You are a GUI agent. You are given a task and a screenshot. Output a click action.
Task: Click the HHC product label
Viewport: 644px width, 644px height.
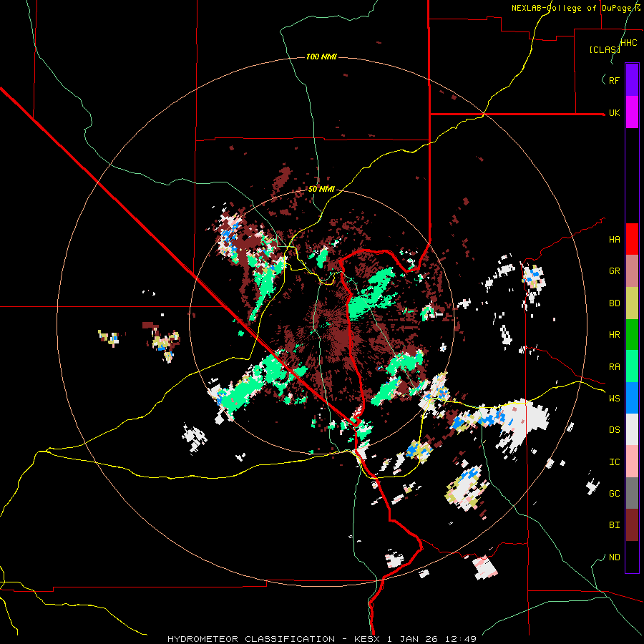[x=628, y=43]
